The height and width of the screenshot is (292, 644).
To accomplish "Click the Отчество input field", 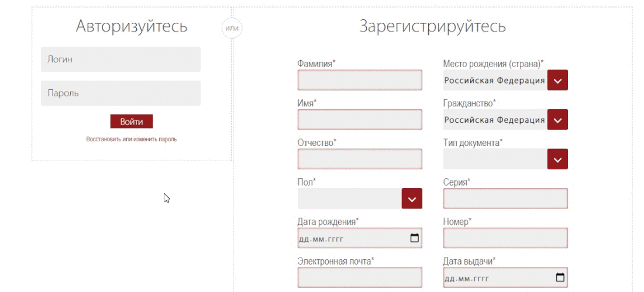I will click(360, 159).
